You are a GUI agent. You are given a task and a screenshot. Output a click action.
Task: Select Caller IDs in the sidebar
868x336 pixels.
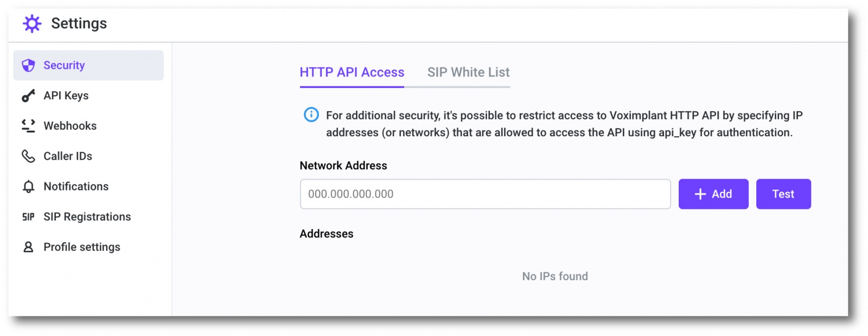pyautogui.click(x=68, y=156)
